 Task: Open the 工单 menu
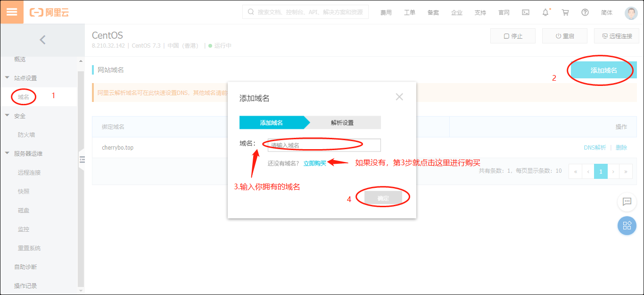click(410, 13)
